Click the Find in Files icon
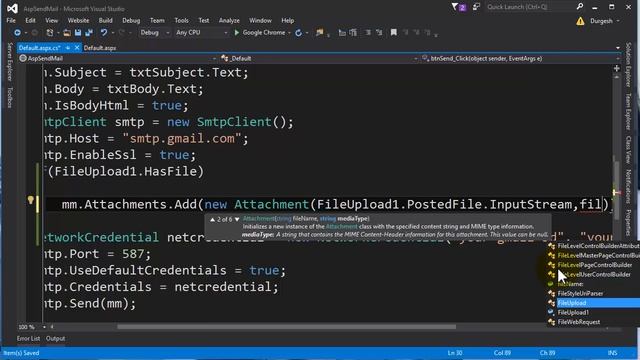Viewport: 640px width, 360px height. pos(320,33)
